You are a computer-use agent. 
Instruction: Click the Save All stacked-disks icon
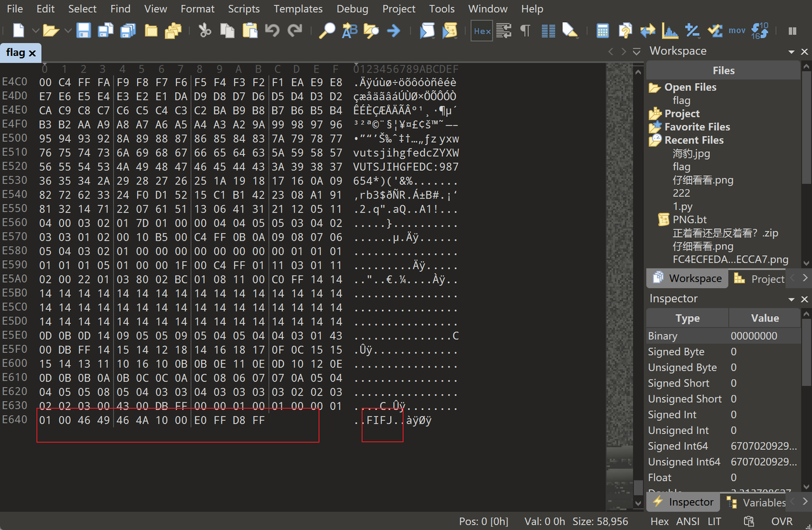pos(128,30)
